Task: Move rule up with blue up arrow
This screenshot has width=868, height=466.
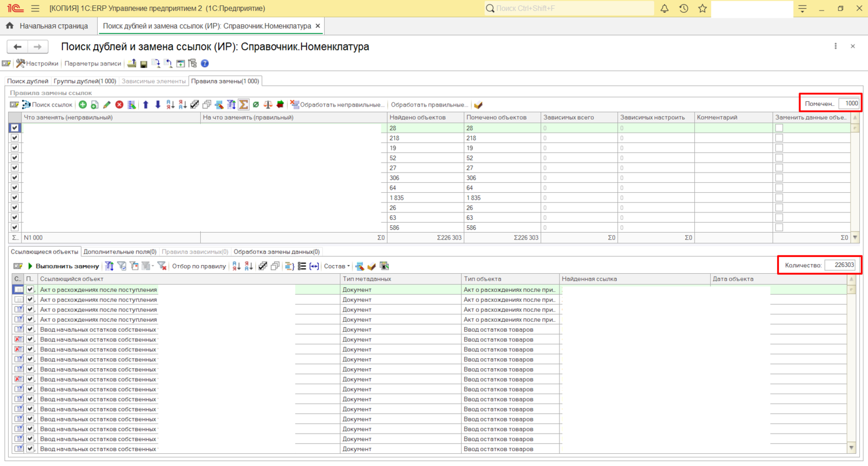Action: 146,105
